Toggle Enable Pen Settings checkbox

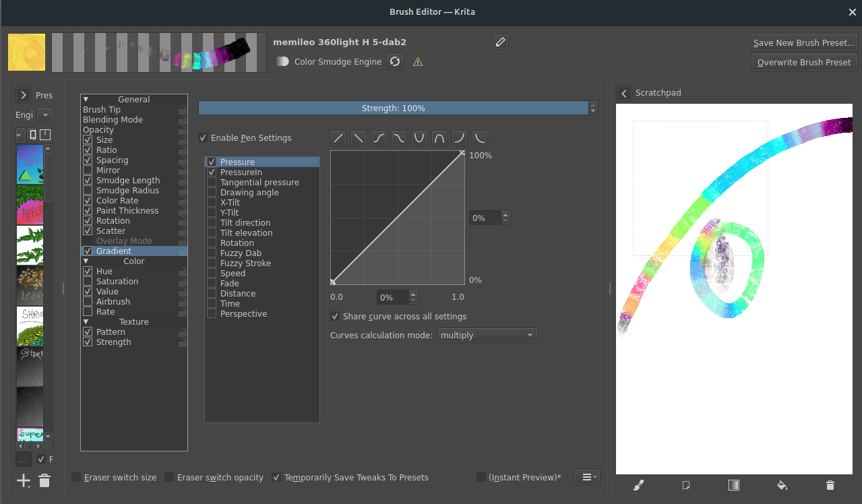[x=203, y=138]
